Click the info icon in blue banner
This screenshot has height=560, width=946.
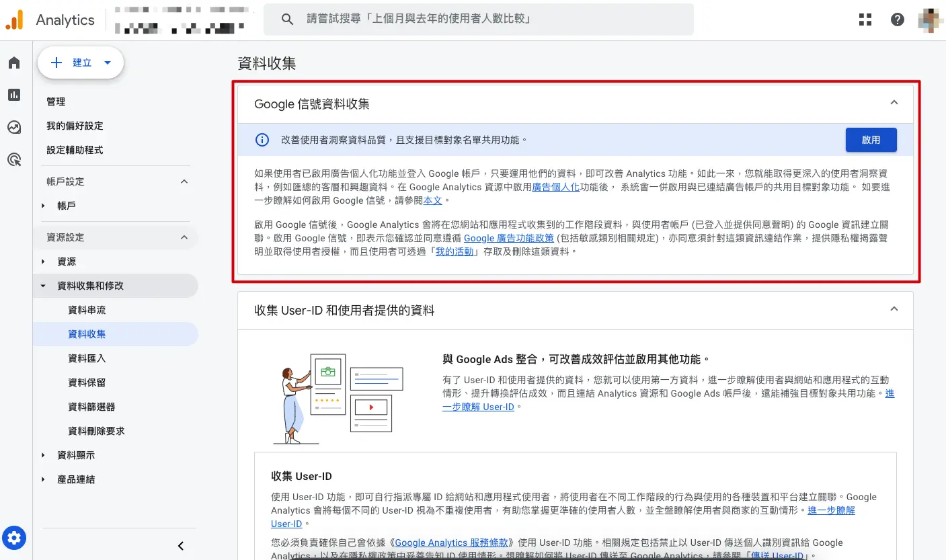click(262, 140)
